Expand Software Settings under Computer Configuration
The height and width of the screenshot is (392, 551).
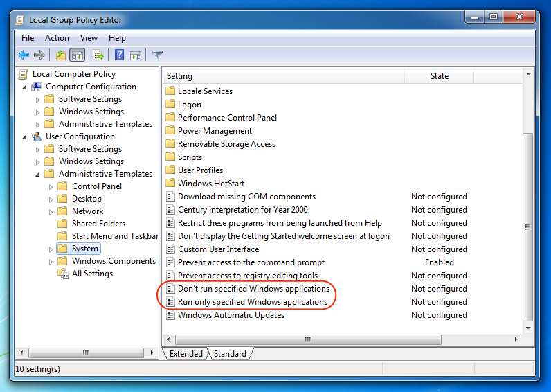[x=37, y=100]
